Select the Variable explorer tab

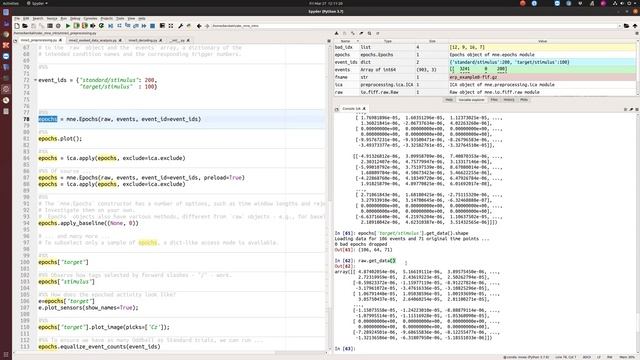click(471, 100)
